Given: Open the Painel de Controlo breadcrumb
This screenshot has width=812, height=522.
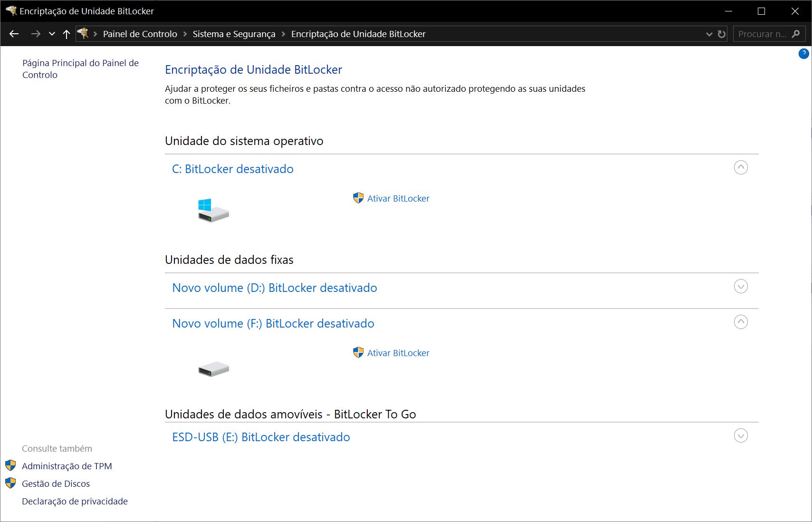Looking at the screenshot, I should (x=140, y=34).
